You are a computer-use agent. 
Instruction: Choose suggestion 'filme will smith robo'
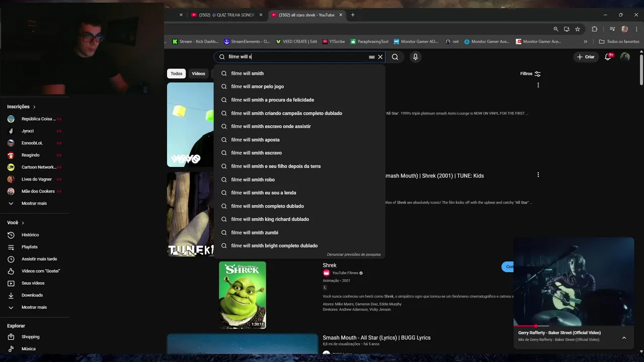tap(299, 179)
